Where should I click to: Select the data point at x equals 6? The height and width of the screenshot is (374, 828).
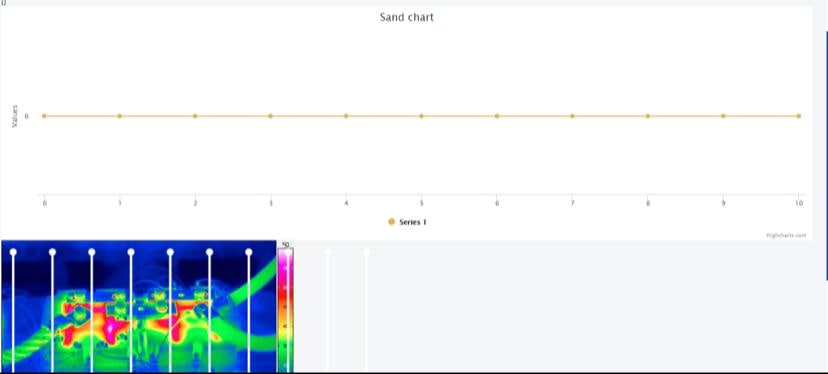(x=497, y=116)
